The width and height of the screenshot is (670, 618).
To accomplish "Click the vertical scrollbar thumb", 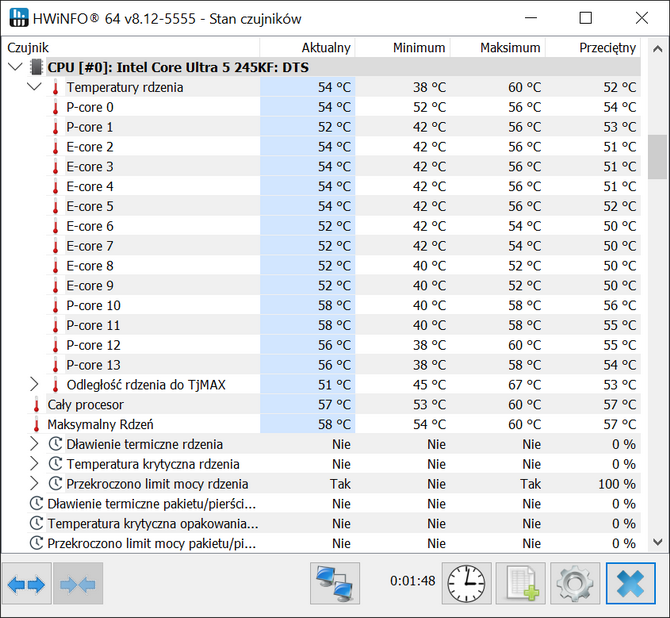I will pos(658,157).
